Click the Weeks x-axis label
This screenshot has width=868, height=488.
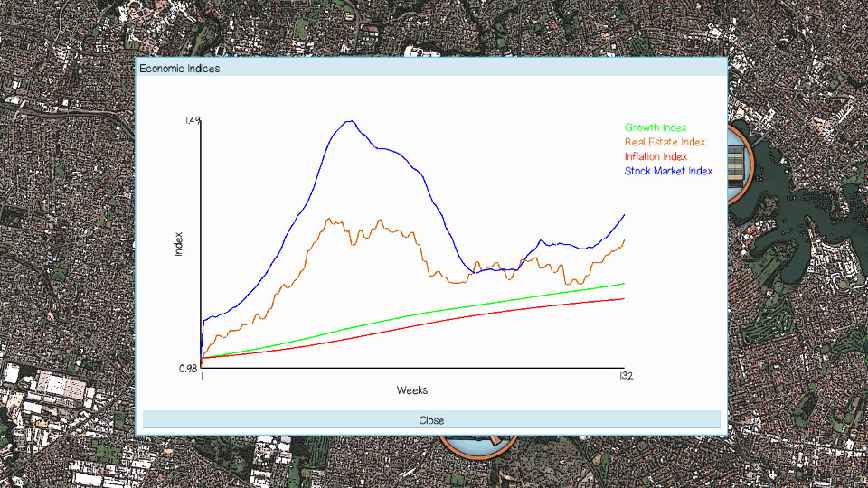tap(412, 390)
